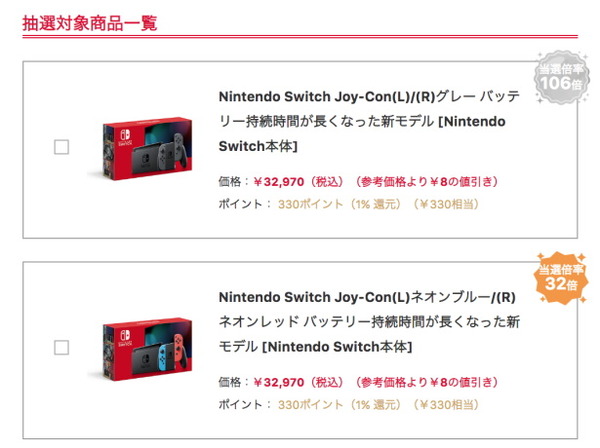Click the silver 当選倍率 106倍 badge
Image resolution: width=600 pixels, height=448 pixels.
(x=561, y=78)
